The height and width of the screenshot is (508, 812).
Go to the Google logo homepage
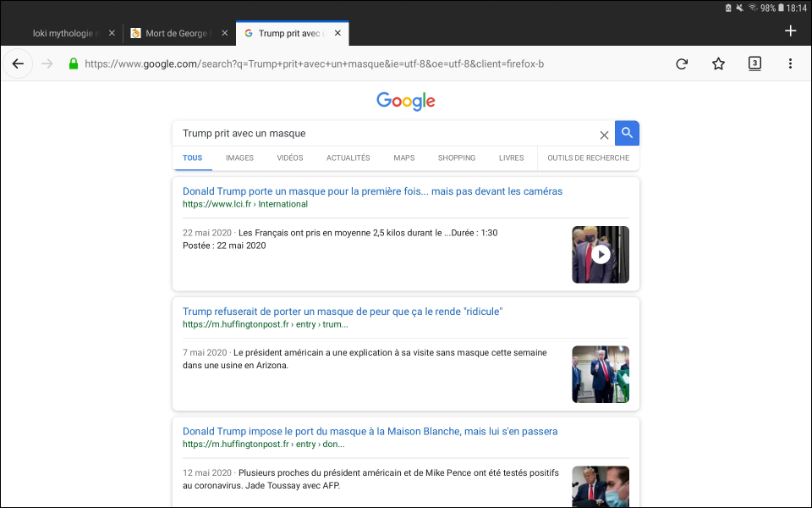[406, 101]
